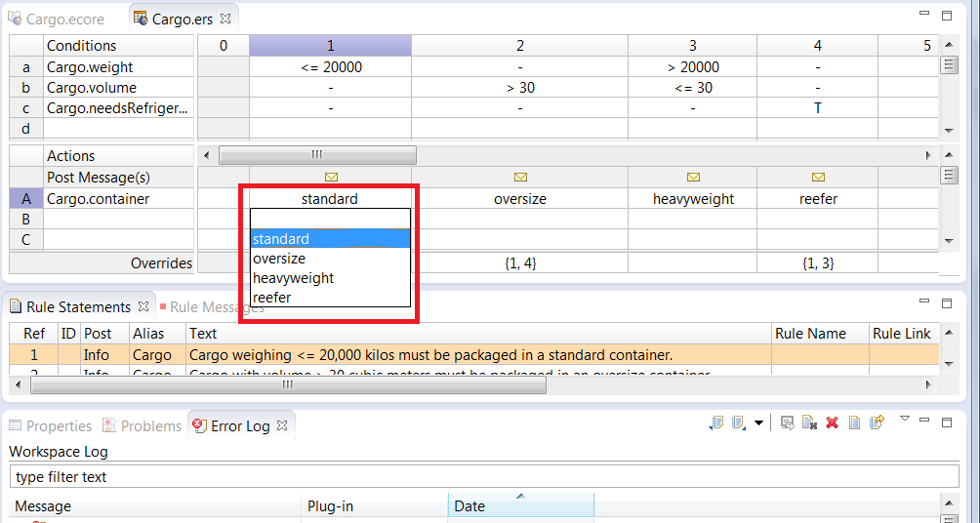
Task: Click the Import Log icon in Error Log
Action: click(739, 423)
